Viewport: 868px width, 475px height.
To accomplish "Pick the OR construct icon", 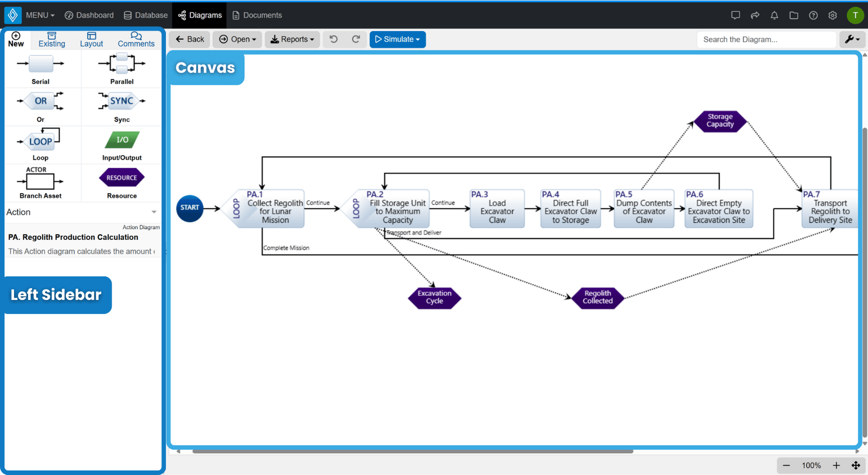I will (x=40, y=101).
